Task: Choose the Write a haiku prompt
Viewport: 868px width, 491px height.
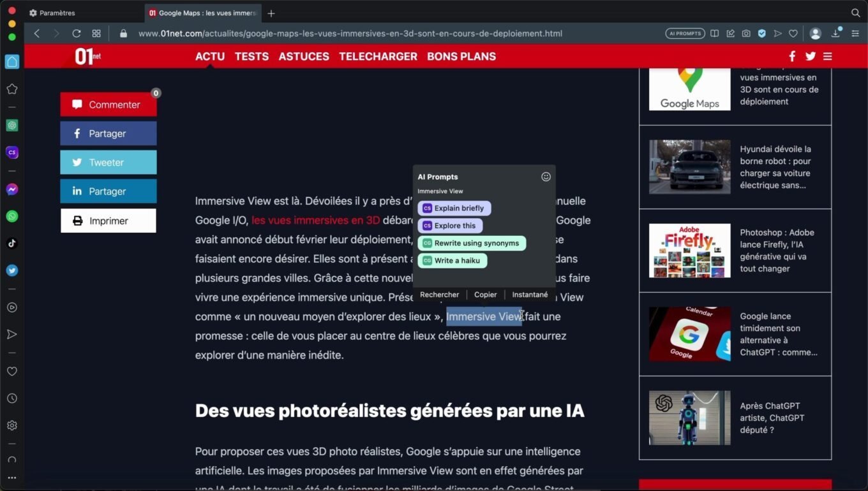Action: (x=453, y=260)
